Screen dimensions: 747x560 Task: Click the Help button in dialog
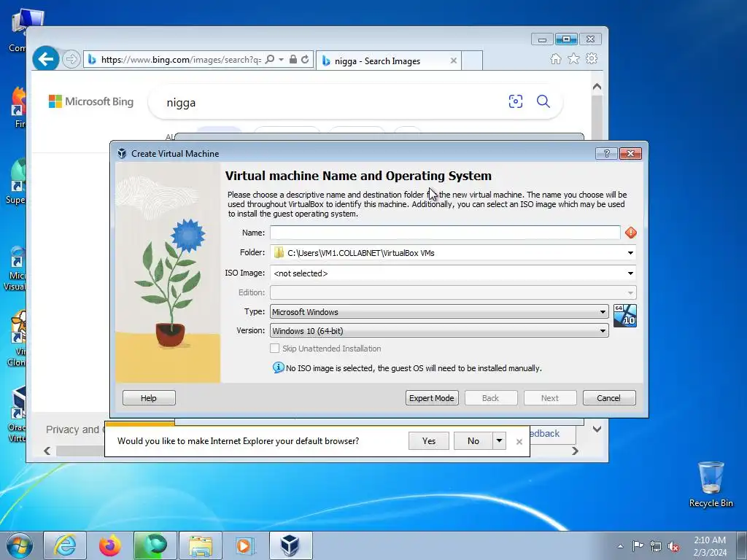click(149, 398)
